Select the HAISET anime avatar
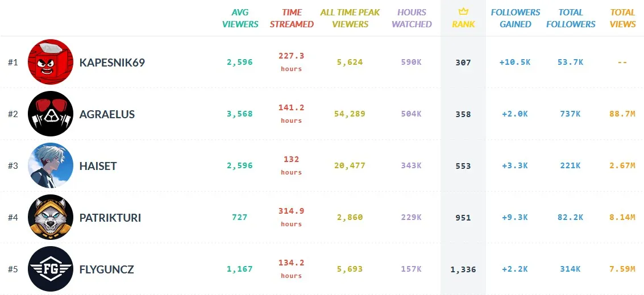The height and width of the screenshot is (295, 644). pyautogui.click(x=51, y=165)
